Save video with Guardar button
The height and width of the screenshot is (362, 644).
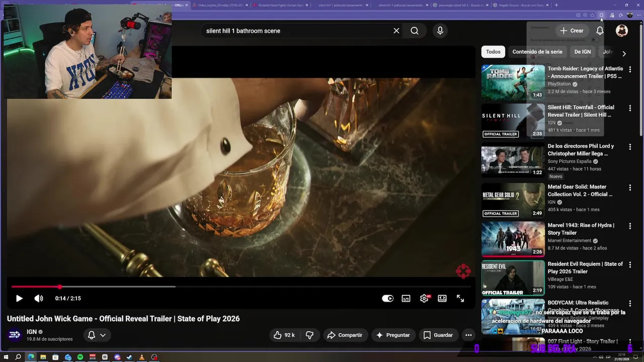[x=438, y=335]
